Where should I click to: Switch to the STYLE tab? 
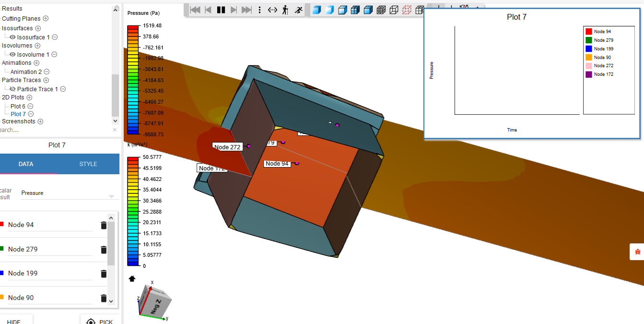point(88,164)
